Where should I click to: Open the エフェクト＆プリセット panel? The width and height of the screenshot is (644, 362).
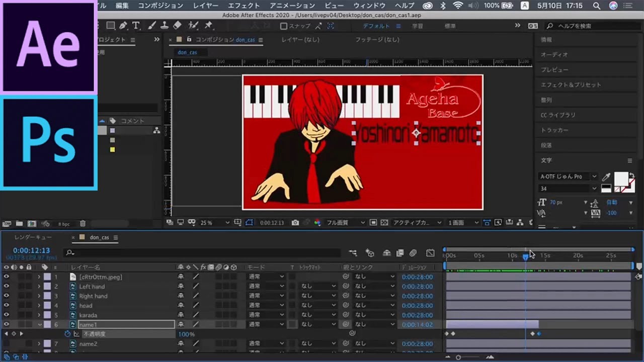point(571,85)
